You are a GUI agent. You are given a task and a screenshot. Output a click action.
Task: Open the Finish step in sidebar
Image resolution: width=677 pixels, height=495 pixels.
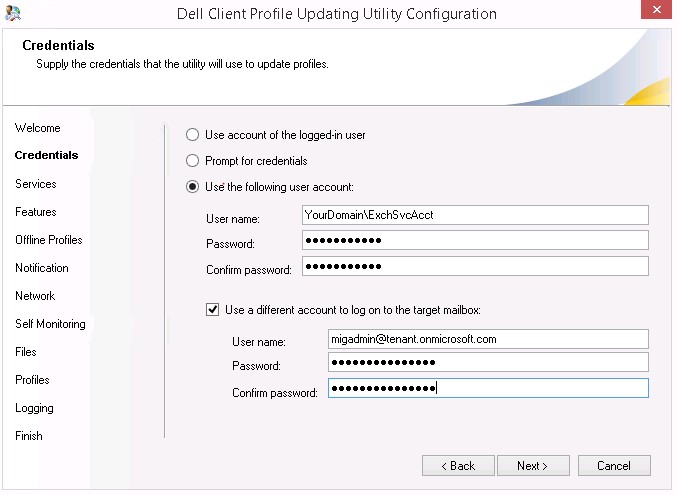point(28,436)
